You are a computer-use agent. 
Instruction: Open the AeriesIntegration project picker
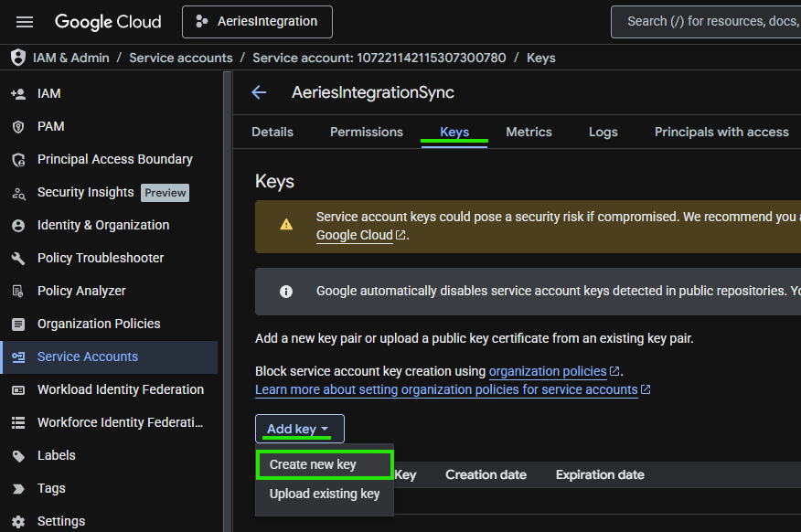[x=257, y=22]
